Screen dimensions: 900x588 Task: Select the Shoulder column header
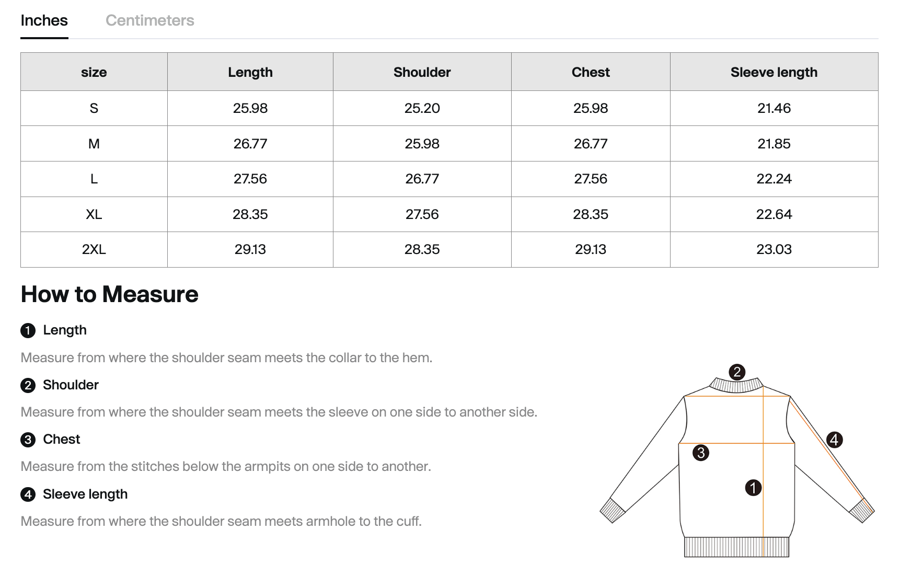pyautogui.click(x=421, y=72)
